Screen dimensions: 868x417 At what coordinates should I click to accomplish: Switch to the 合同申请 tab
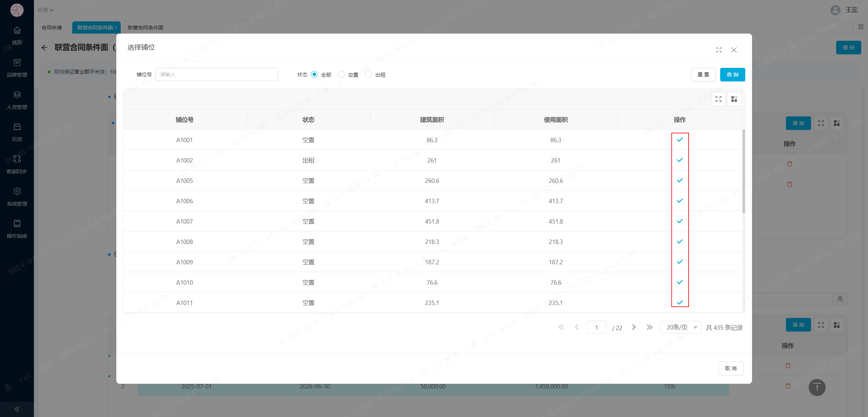[x=52, y=27]
